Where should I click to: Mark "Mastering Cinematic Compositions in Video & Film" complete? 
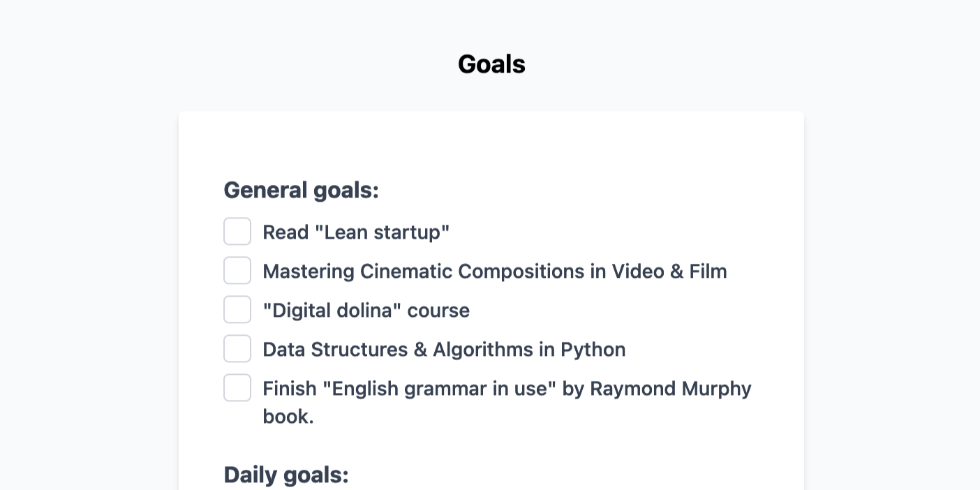click(237, 270)
